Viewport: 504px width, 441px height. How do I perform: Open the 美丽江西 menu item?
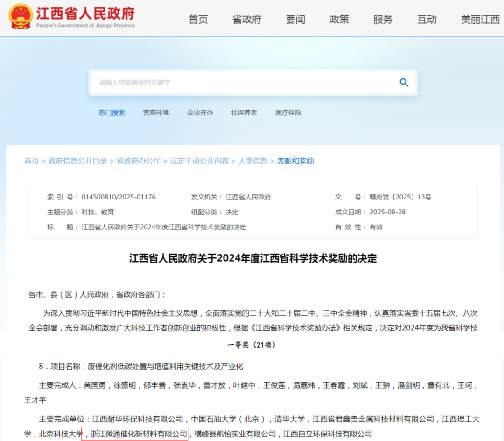[x=480, y=20]
